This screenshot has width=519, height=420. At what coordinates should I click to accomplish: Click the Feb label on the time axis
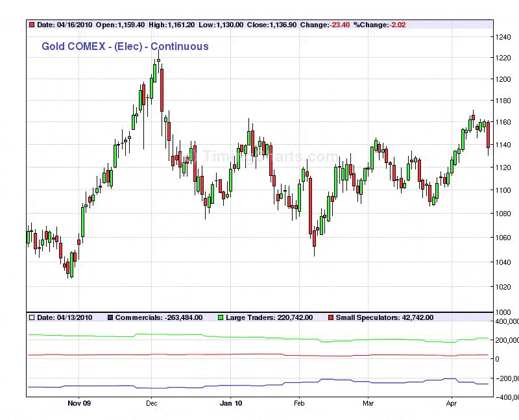click(299, 403)
